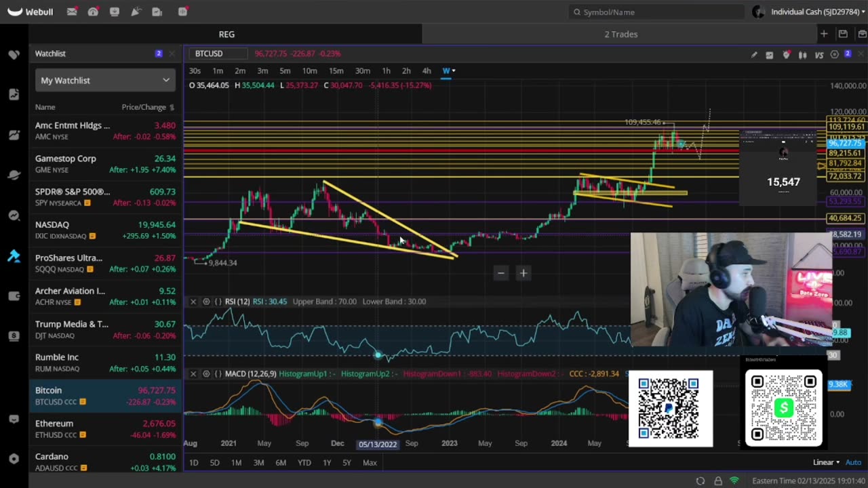Viewport: 868px width, 488px height.
Task: Click the chart link badge 2
Action: (x=848, y=54)
